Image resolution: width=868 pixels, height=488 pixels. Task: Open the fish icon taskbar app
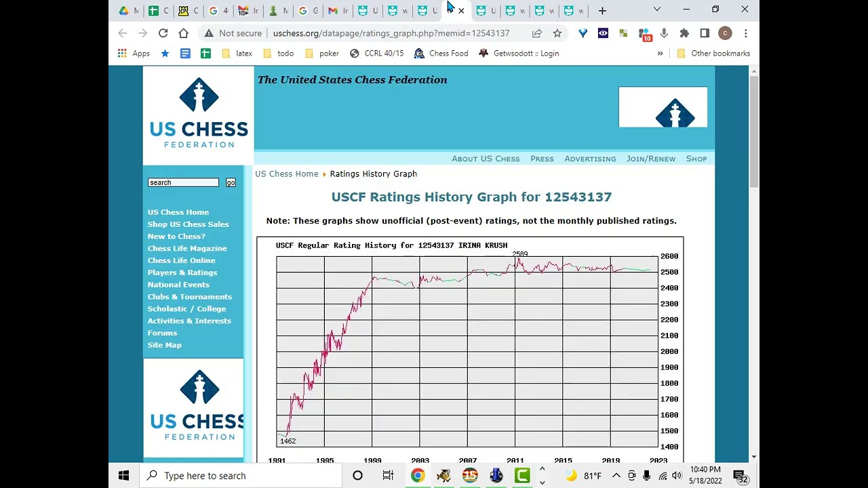pyautogui.click(x=443, y=476)
